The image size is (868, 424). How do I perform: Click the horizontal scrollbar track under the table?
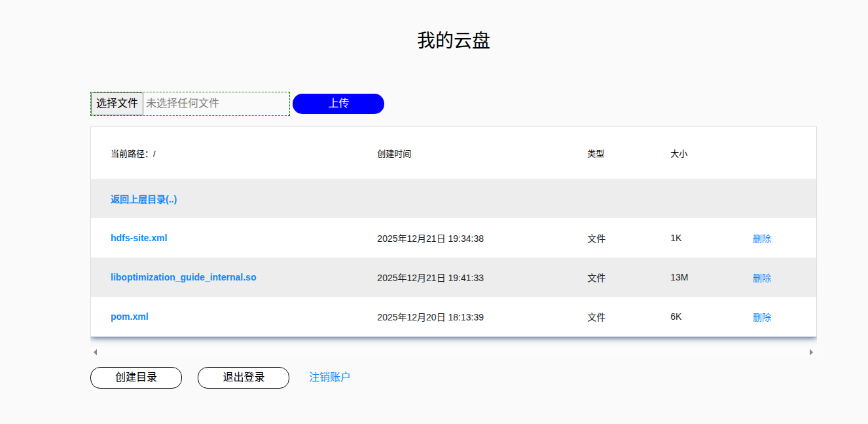tap(454, 352)
